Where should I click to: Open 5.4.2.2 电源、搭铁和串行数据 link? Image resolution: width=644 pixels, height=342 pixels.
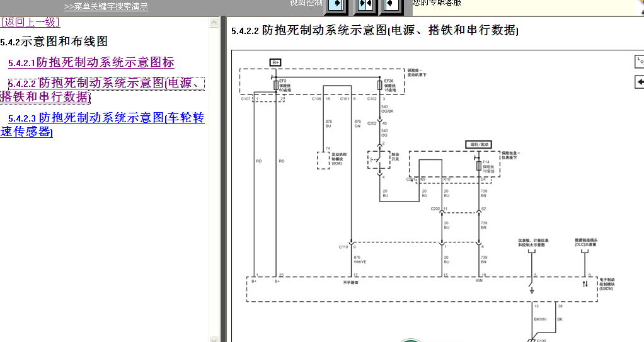pos(102,90)
